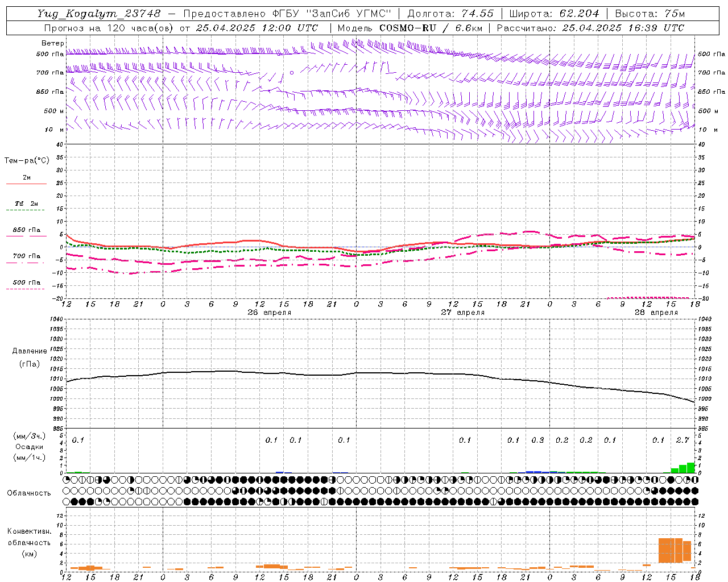Click the 2м legend line sample
Viewport: 728px width, 582px height.
[26, 184]
